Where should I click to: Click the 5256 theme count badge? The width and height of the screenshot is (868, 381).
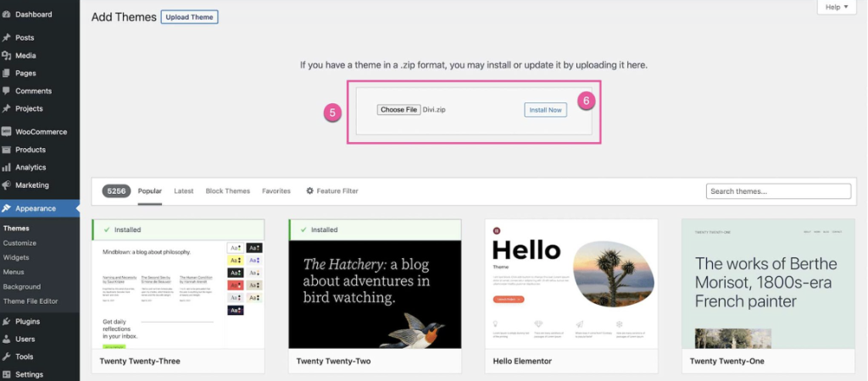click(x=116, y=190)
